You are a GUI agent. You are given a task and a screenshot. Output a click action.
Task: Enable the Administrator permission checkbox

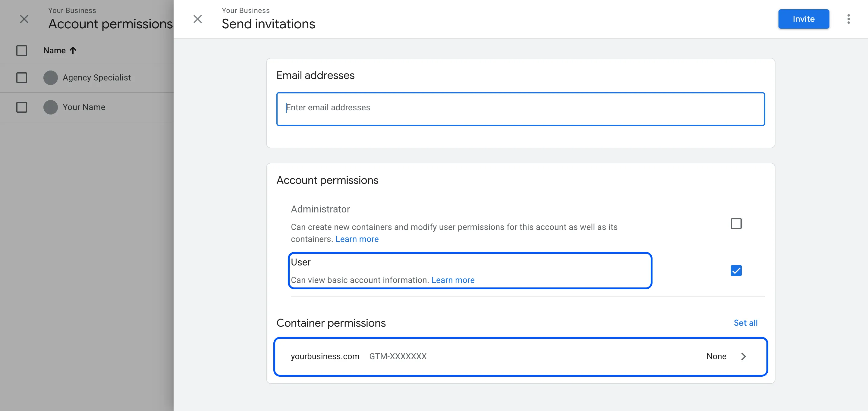coord(736,223)
